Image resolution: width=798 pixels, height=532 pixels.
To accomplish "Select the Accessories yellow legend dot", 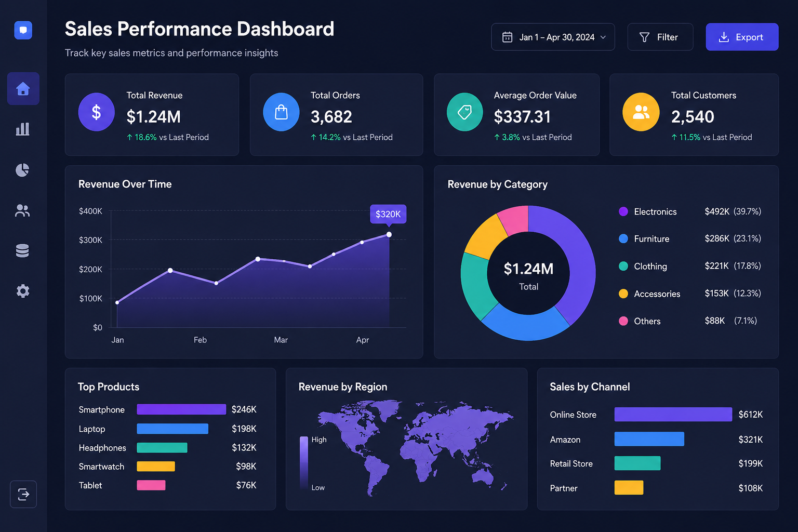I will (623, 294).
